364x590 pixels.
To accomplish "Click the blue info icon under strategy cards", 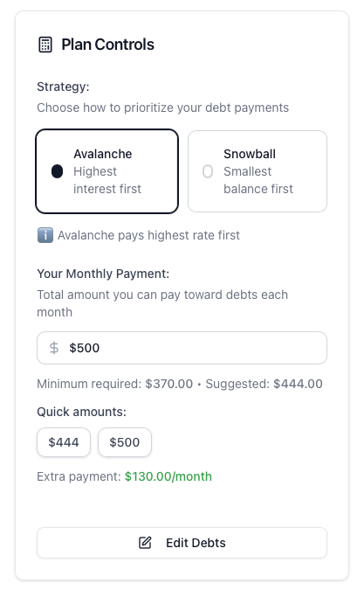I will pos(45,235).
